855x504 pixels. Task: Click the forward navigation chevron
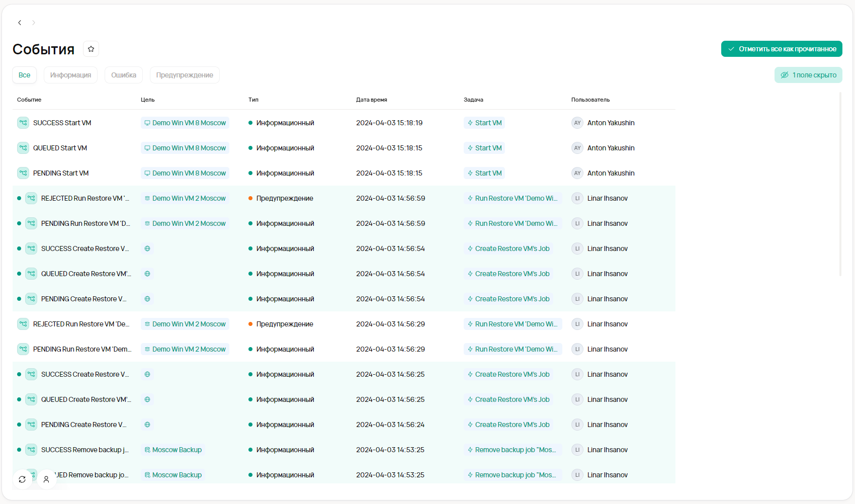coord(34,23)
